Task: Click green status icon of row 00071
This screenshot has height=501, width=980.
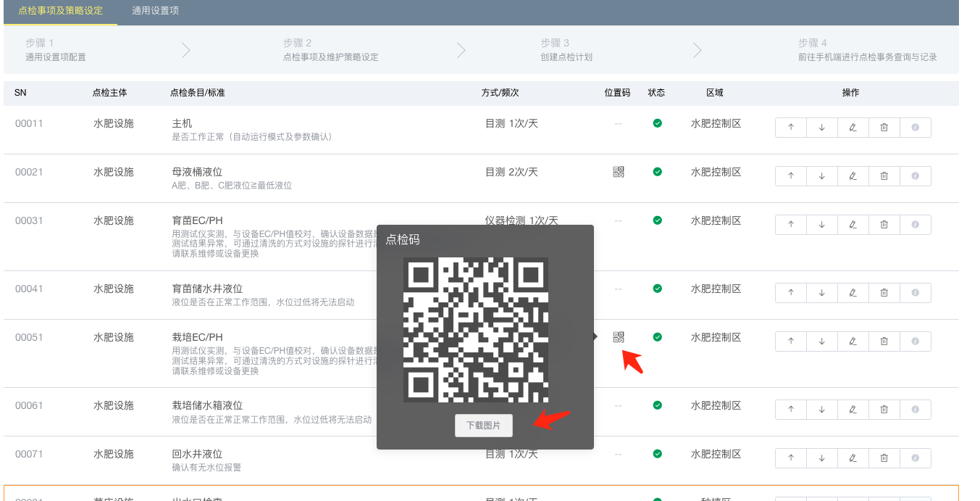Action: point(657,454)
